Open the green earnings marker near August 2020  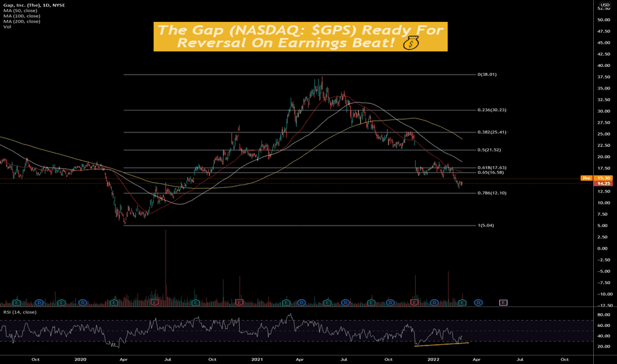[x=195, y=302]
